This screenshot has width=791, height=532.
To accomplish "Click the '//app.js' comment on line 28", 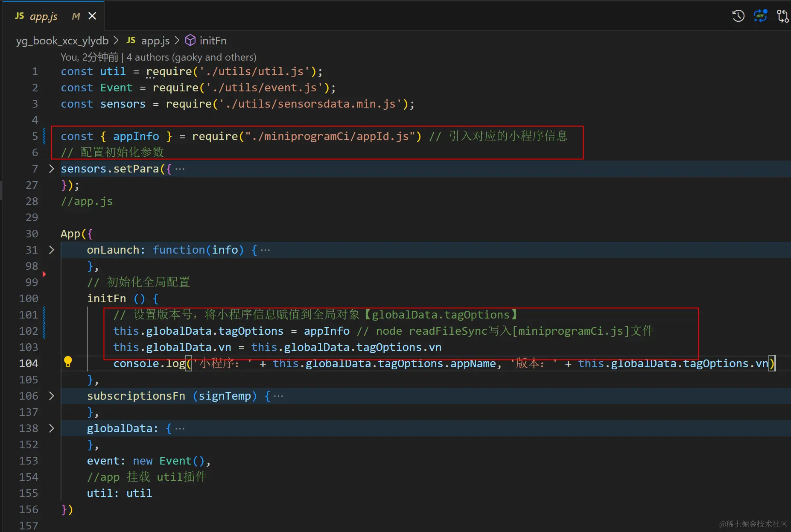I will (87, 201).
